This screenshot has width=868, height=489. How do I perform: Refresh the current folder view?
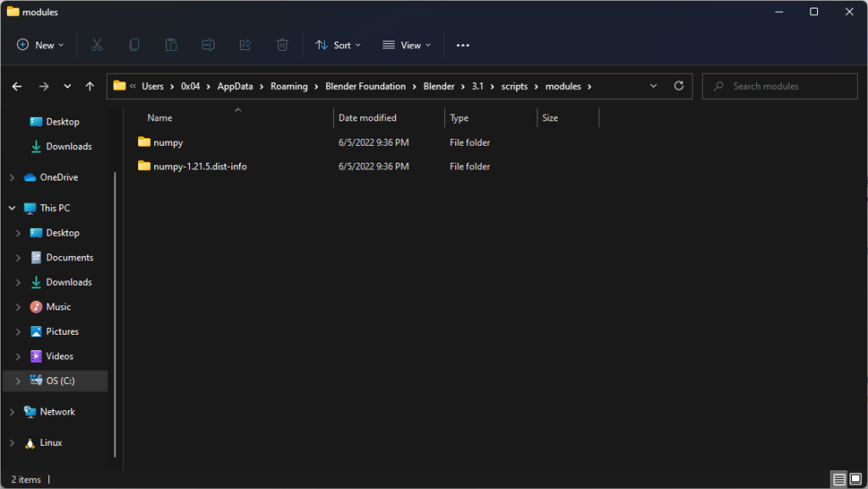[678, 86]
